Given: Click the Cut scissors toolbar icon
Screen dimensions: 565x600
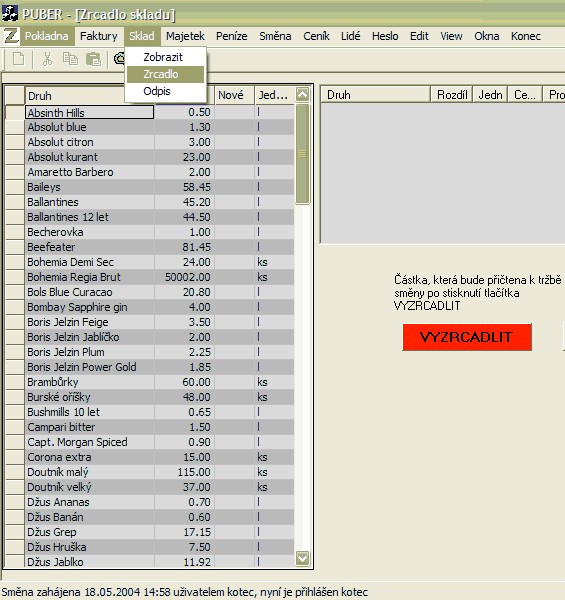Looking at the screenshot, I should pyautogui.click(x=47, y=59).
